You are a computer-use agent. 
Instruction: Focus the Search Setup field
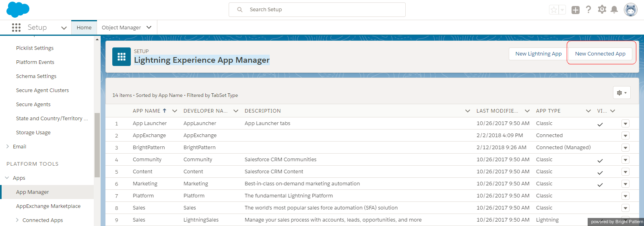tap(317, 10)
